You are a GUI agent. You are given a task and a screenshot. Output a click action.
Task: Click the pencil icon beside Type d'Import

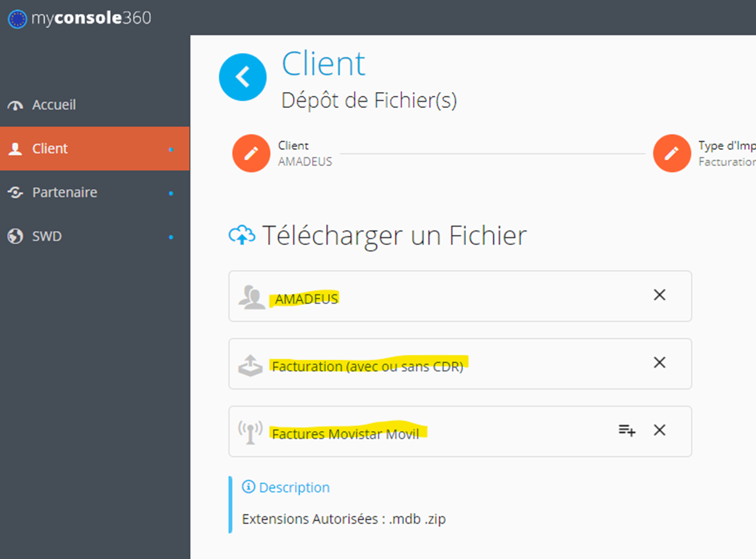click(672, 153)
